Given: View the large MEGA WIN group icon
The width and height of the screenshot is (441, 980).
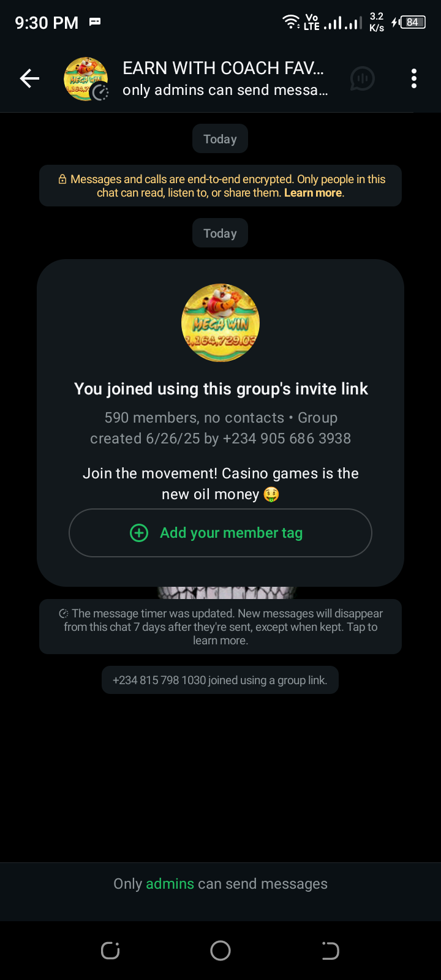Looking at the screenshot, I should [221, 323].
